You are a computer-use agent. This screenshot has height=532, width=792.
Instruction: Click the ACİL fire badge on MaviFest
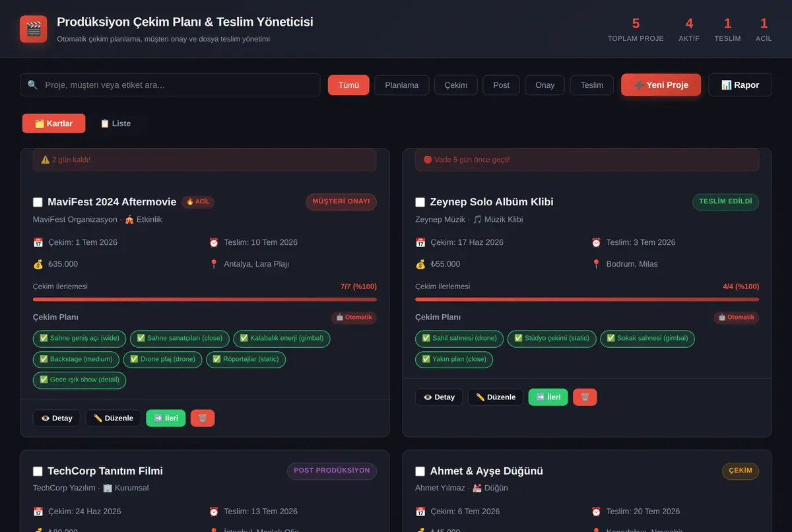(x=198, y=202)
